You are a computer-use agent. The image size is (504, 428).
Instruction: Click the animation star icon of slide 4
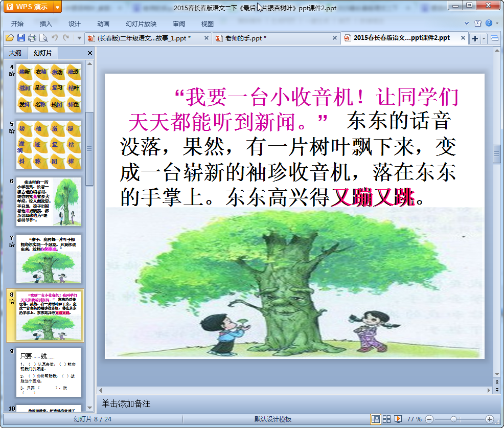[12, 74]
